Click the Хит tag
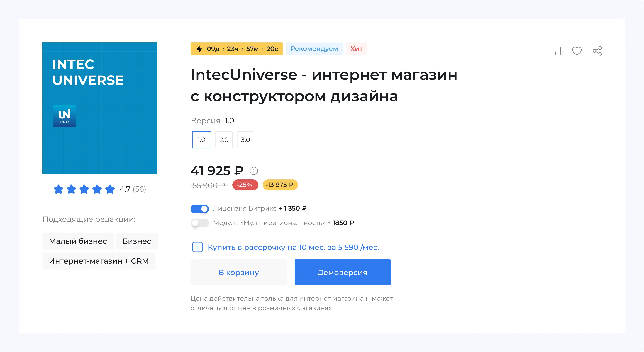Image resolution: width=644 pixels, height=352 pixels. [357, 49]
